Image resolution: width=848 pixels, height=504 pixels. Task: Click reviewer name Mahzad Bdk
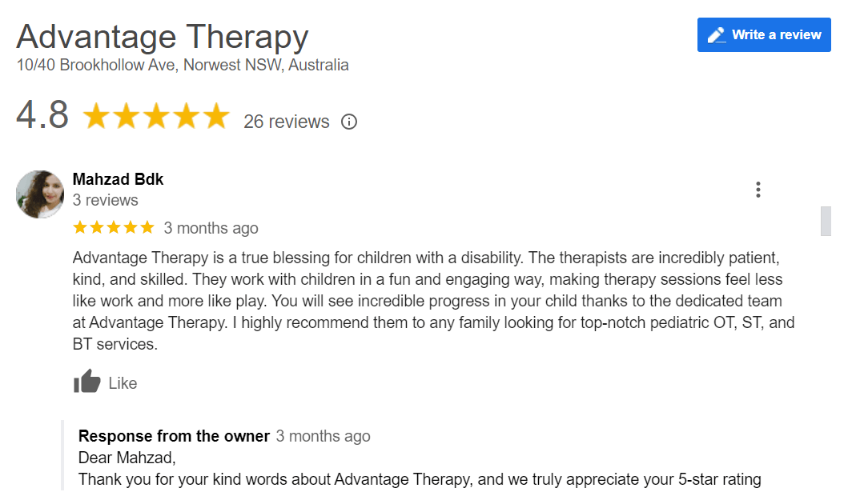(x=118, y=179)
